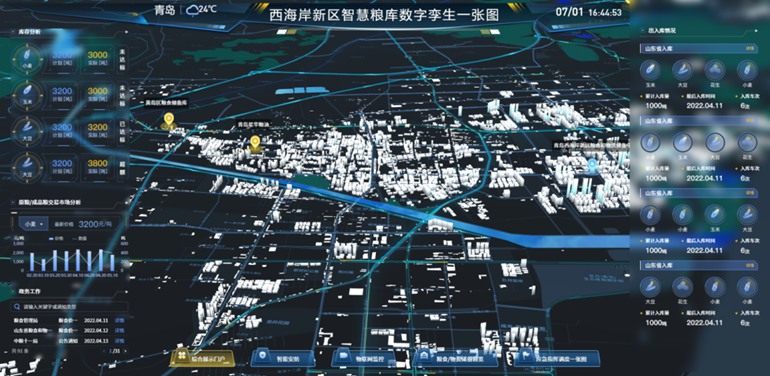Click the 大豆 icon in the first 山东省入库 card

coord(682,70)
